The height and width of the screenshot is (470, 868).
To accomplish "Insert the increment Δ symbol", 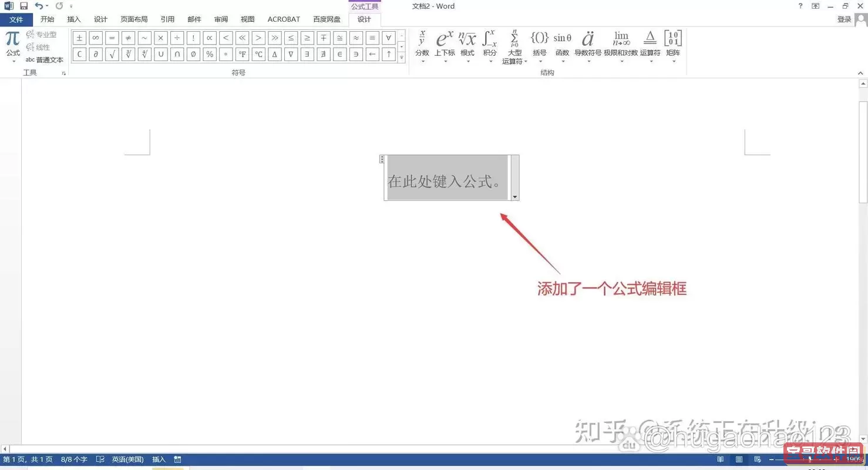I will [x=274, y=55].
